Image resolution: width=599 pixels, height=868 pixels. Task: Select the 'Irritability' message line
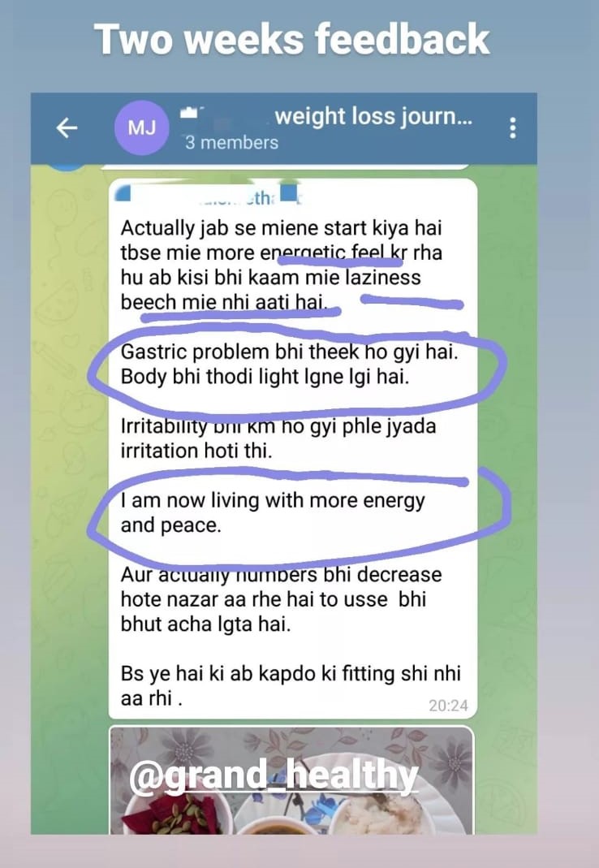278,438
